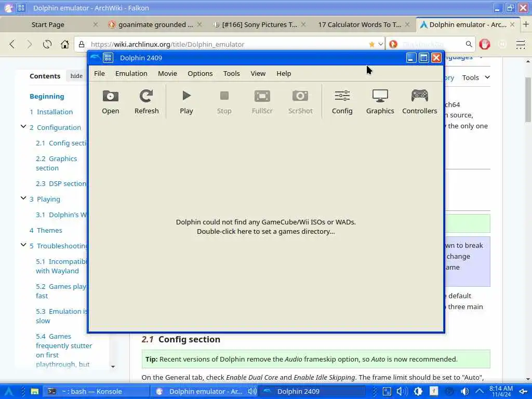Image resolution: width=532 pixels, height=399 pixels.
Task: Go to '1 Installation' in Contents
Action: tap(51, 112)
